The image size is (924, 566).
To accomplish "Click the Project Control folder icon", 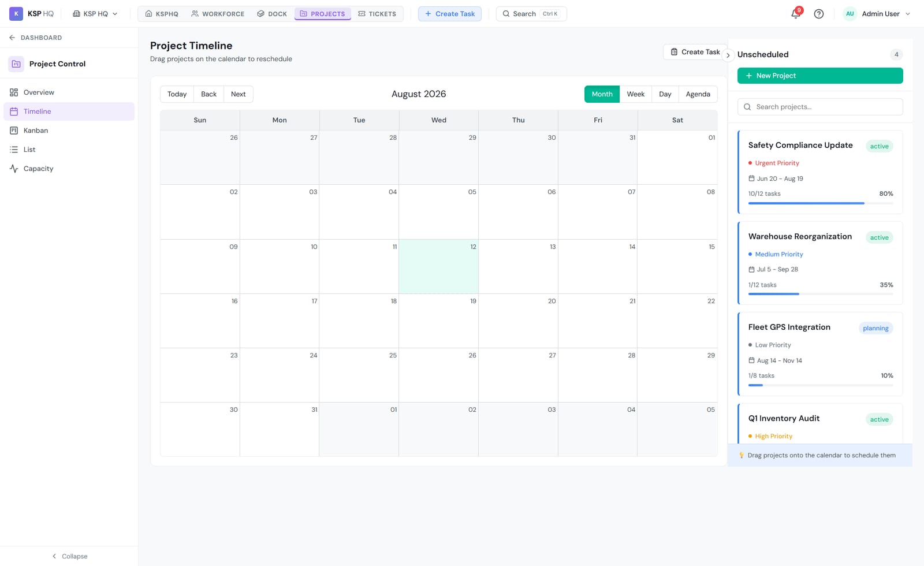I will coord(16,64).
